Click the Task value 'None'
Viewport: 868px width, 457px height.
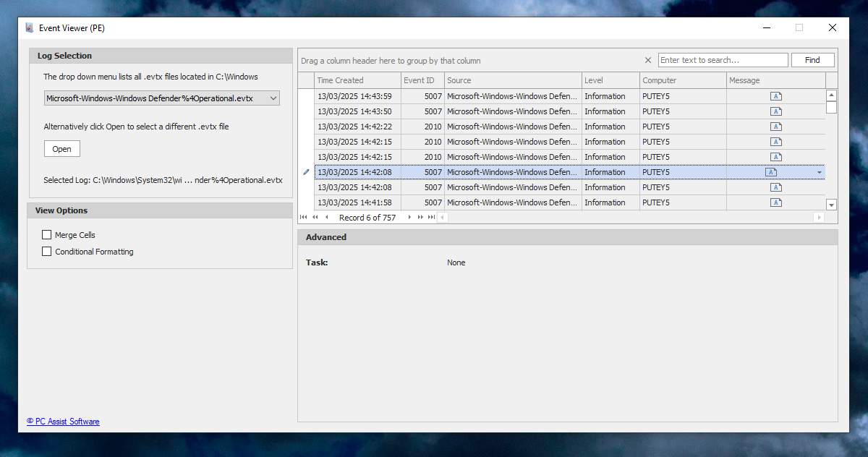456,262
